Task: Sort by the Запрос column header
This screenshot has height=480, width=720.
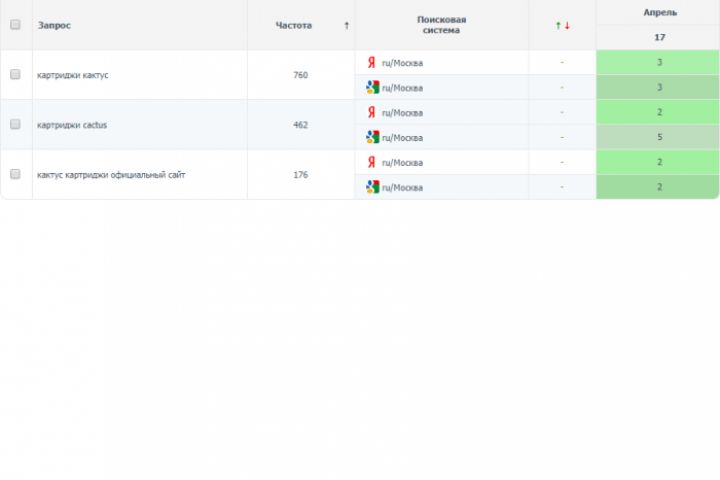Action: [54, 25]
